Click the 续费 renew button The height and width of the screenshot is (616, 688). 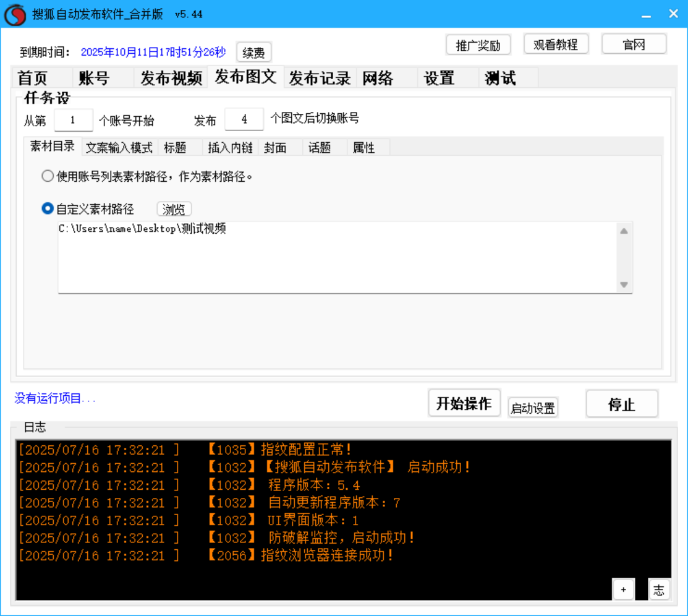click(253, 53)
